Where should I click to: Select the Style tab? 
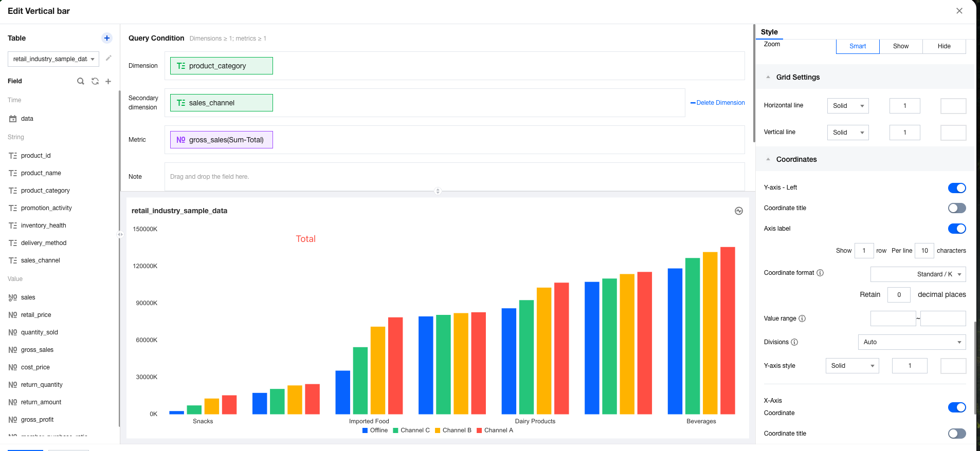[x=769, y=32]
